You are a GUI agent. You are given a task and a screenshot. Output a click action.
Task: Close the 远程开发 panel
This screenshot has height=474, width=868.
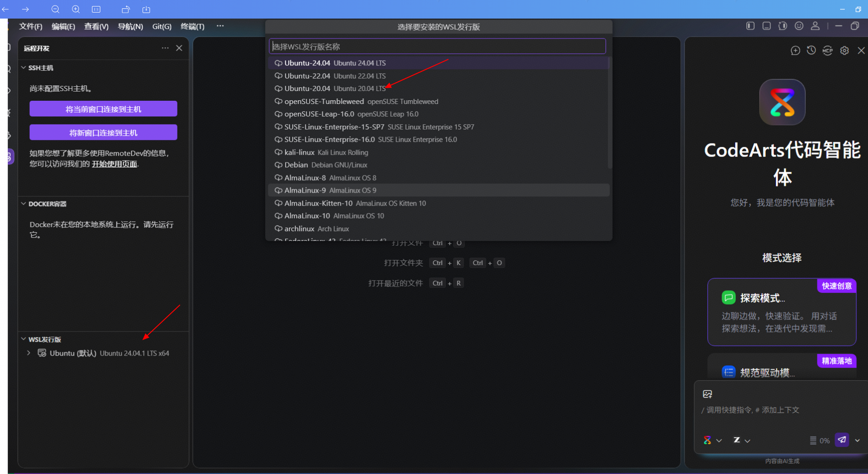(x=179, y=48)
